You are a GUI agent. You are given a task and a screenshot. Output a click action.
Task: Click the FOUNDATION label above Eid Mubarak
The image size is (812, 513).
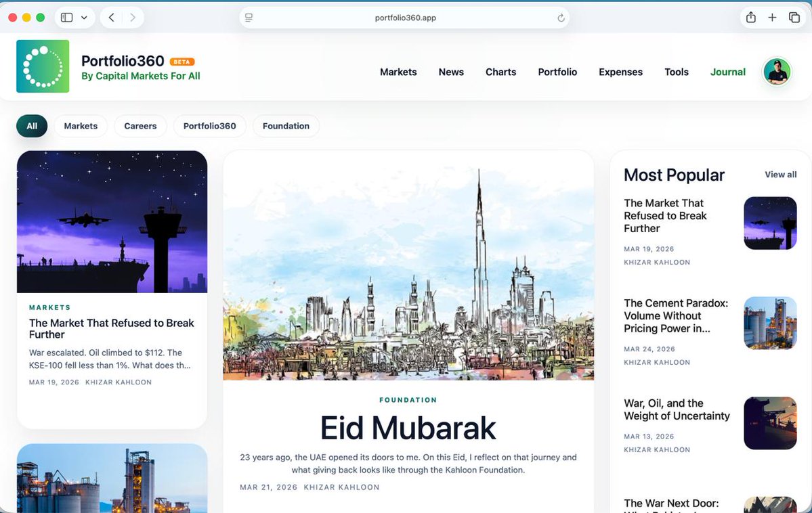pyautogui.click(x=408, y=400)
